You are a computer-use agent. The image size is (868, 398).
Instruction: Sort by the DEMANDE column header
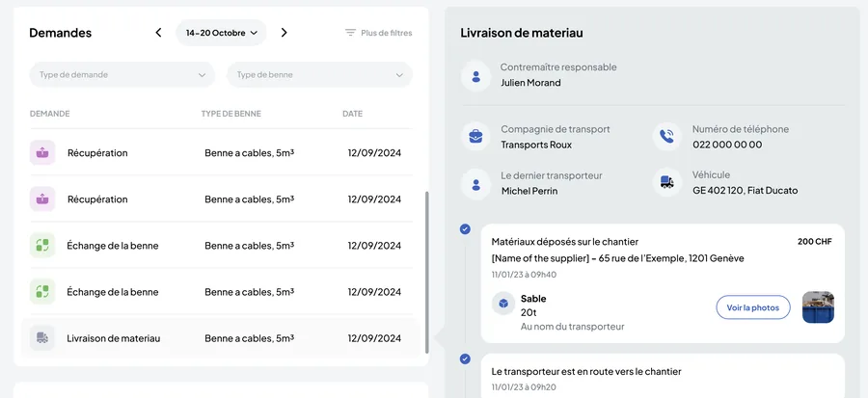[50, 114]
